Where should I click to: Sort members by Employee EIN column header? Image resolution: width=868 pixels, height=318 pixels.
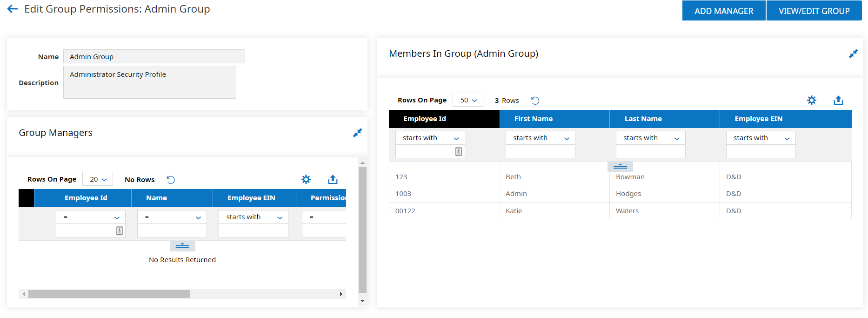[758, 119]
